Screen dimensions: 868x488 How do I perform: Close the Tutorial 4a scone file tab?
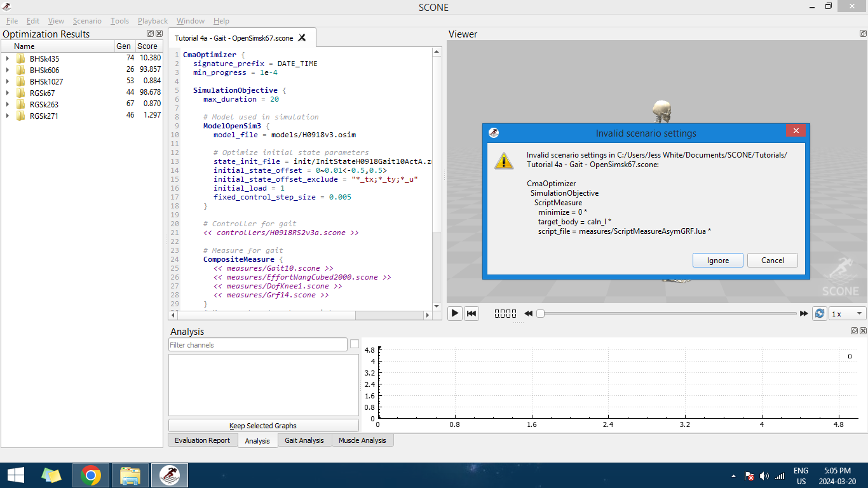[x=302, y=37]
